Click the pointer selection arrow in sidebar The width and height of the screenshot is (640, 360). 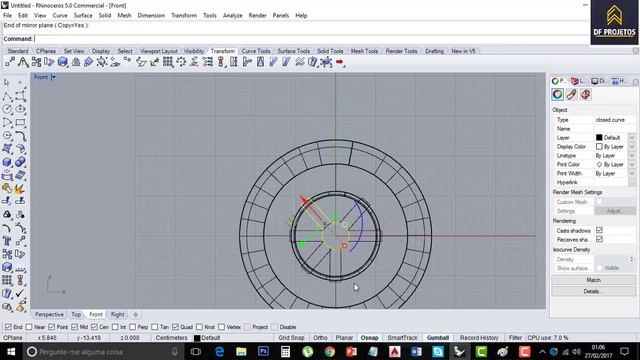point(7,83)
